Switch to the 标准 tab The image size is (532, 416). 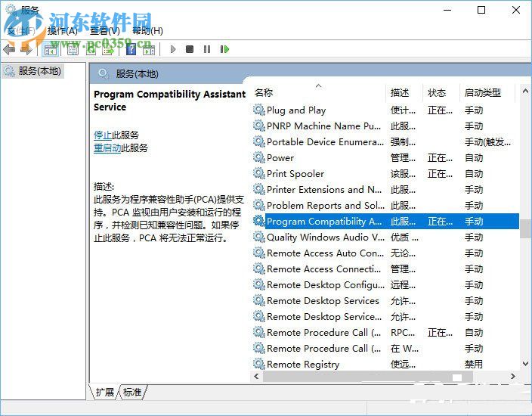coord(132,393)
